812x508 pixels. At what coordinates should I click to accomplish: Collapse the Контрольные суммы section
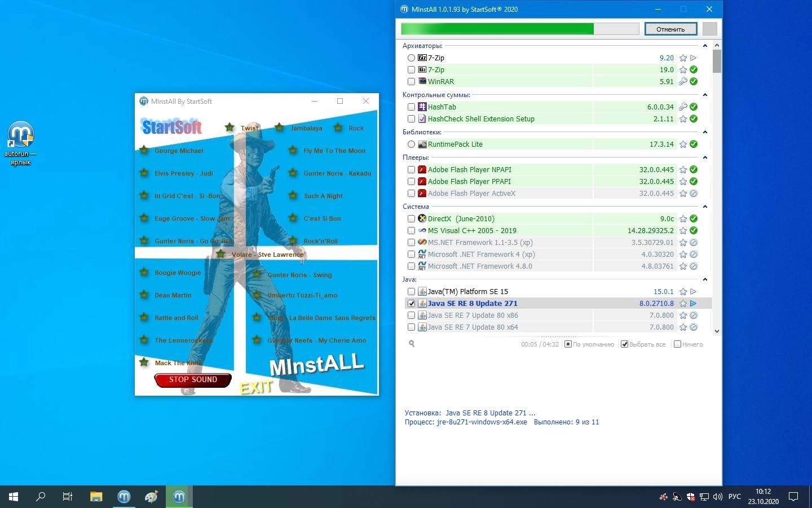[705, 95]
